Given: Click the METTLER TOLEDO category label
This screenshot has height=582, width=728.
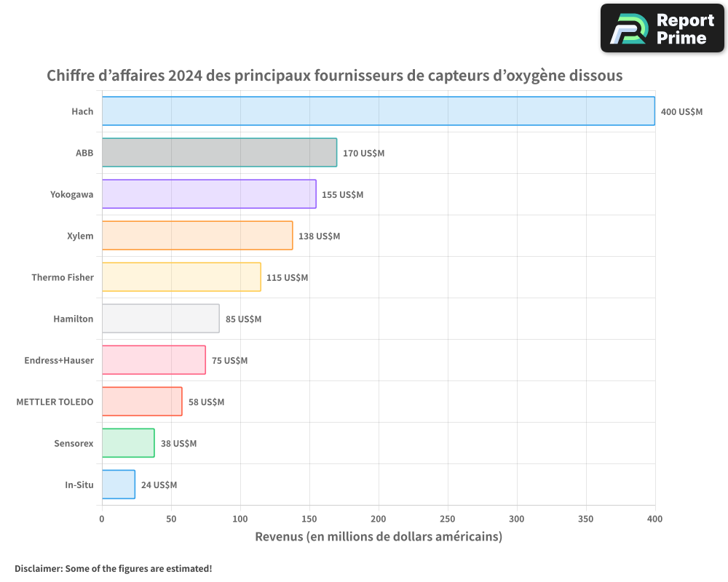Looking at the screenshot, I should point(55,402).
